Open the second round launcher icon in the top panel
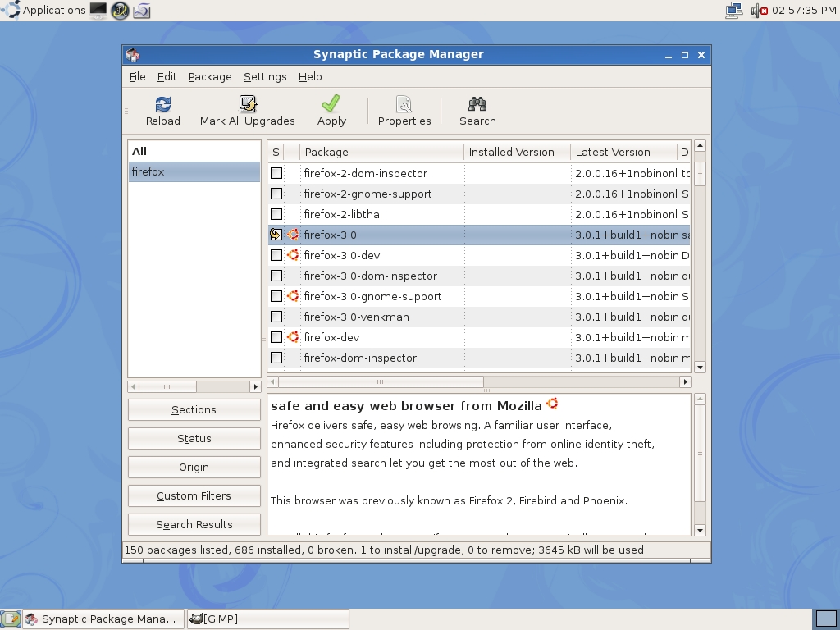This screenshot has width=840, height=630. tap(120, 10)
